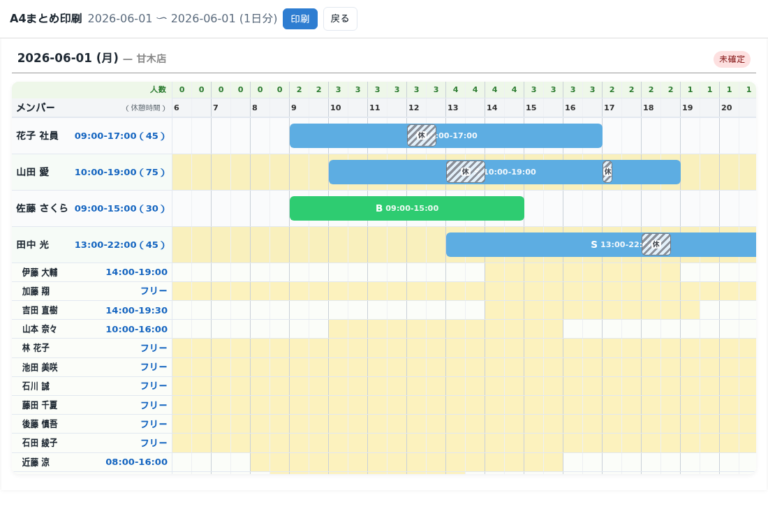Click 山田 愛's long break block near 13:00
Image resolution: width=768 pixels, height=532 pixels.
pyautogui.click(x=465, y=172)
